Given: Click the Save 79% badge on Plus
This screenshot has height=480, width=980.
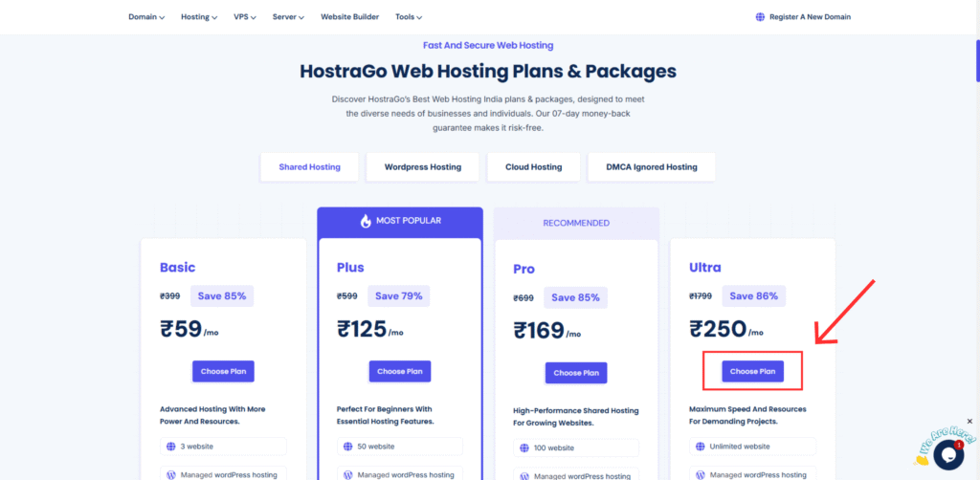Looking at the screenshot, I should (399, 295).
